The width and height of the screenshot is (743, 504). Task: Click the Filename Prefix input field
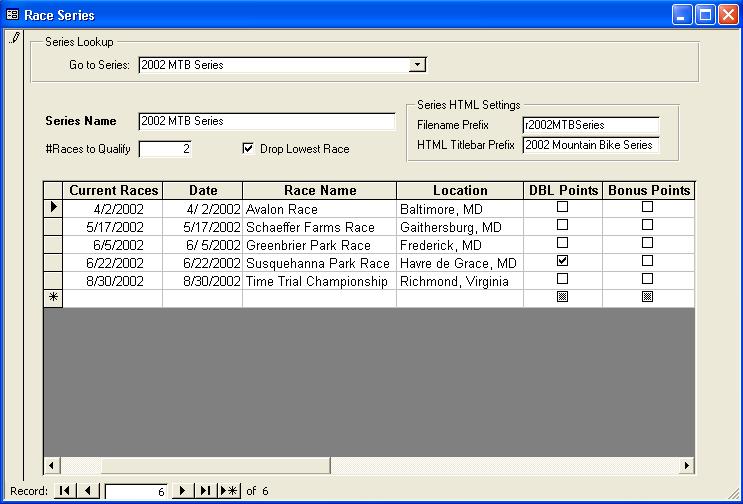click(x=590, y=125)
